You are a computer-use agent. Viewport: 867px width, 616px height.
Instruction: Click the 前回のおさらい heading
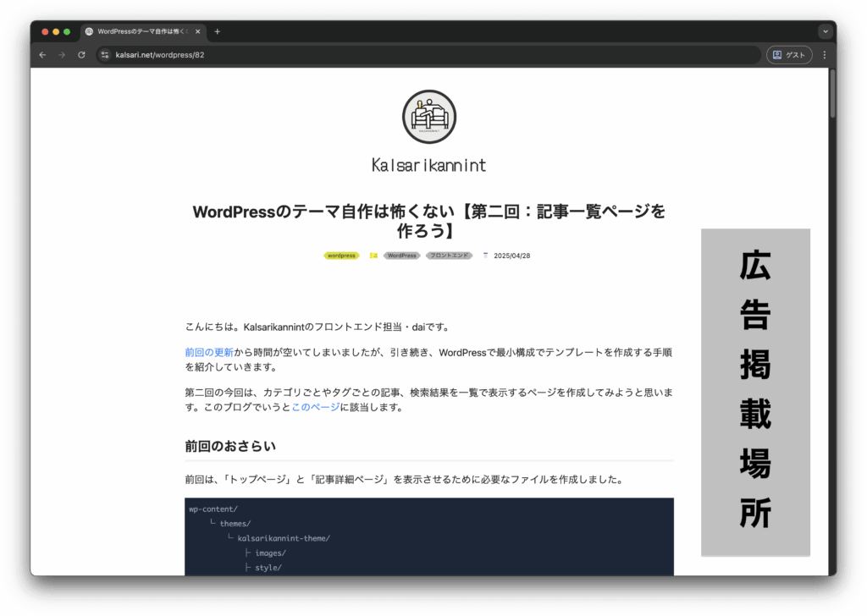point(230,447)
